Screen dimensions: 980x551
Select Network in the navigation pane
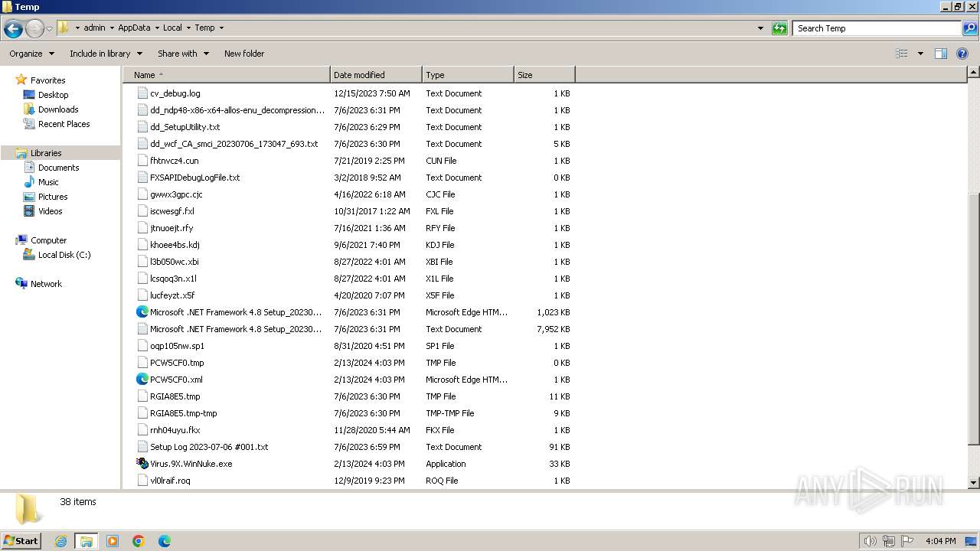pyautogui.click(x=46, y=284)
